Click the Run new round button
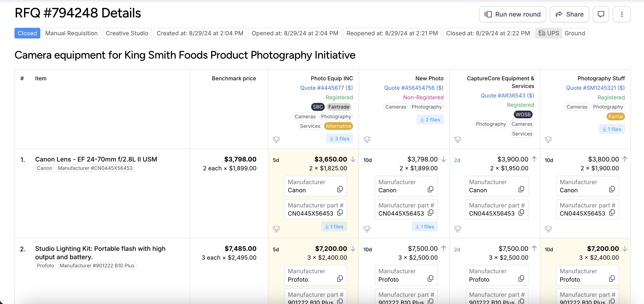This screenshot has height=304, width=644. click(512, 14)
